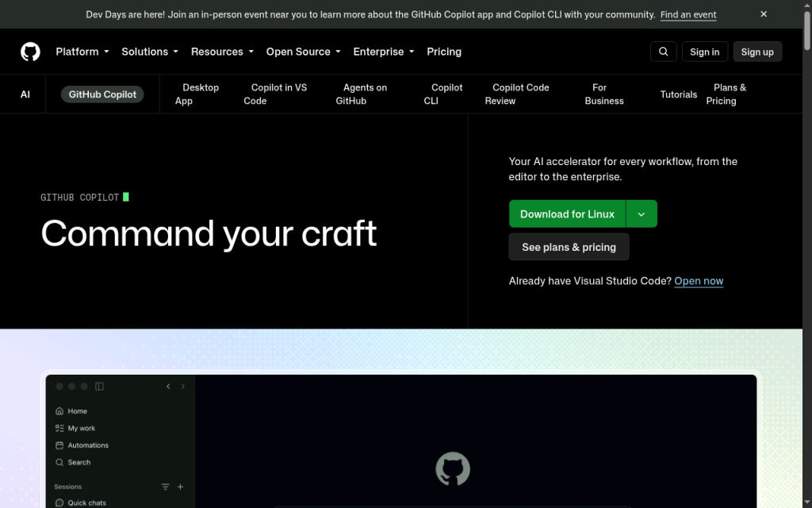812x508 pixels.
Task: Click the back arrow in preview window
Action: pyautogui.click(x=168, y=387)
